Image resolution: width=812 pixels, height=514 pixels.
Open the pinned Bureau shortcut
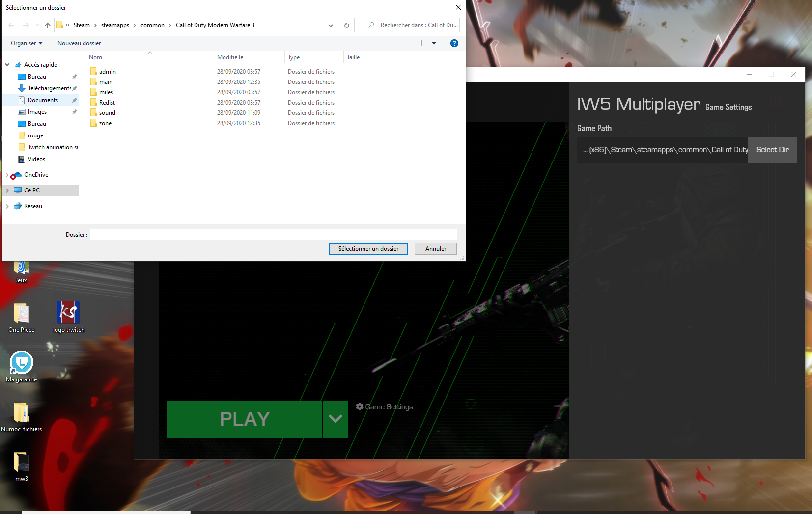pyautogui.click(x=37, y=77)
